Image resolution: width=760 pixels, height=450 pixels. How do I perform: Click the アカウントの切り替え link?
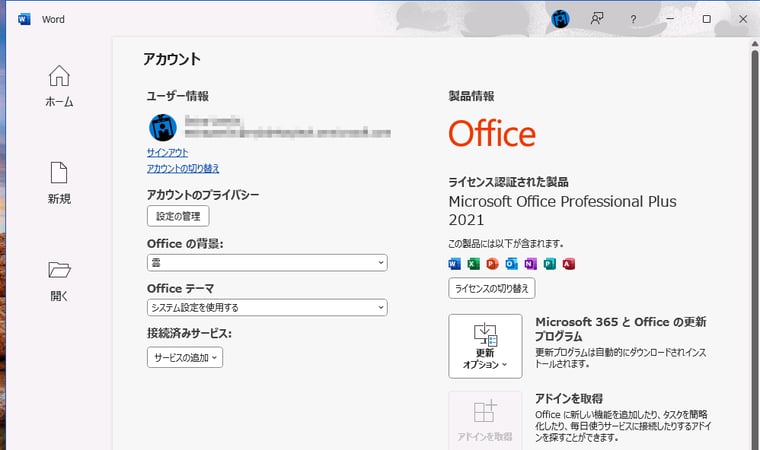183,168
